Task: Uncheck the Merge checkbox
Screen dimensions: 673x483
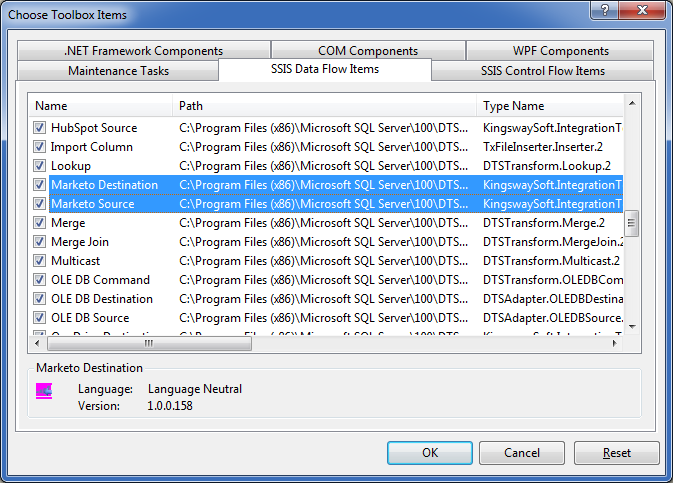Action: coord(39,222)
